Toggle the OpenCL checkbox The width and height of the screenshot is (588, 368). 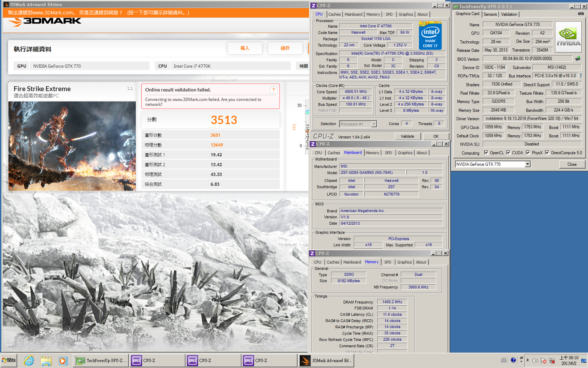coord(486,153)
